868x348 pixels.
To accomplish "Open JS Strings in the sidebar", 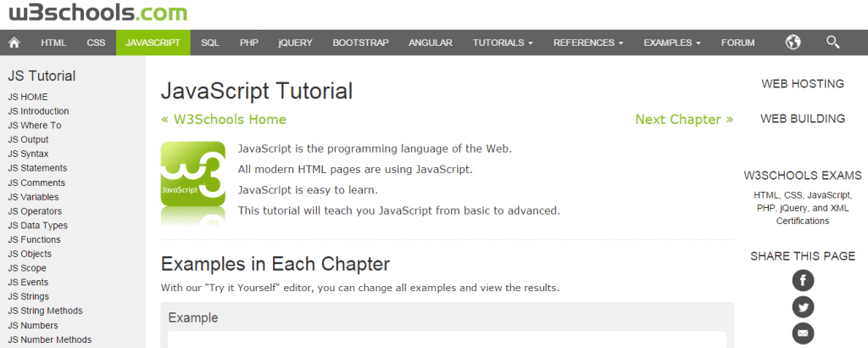I will point(28,296).
